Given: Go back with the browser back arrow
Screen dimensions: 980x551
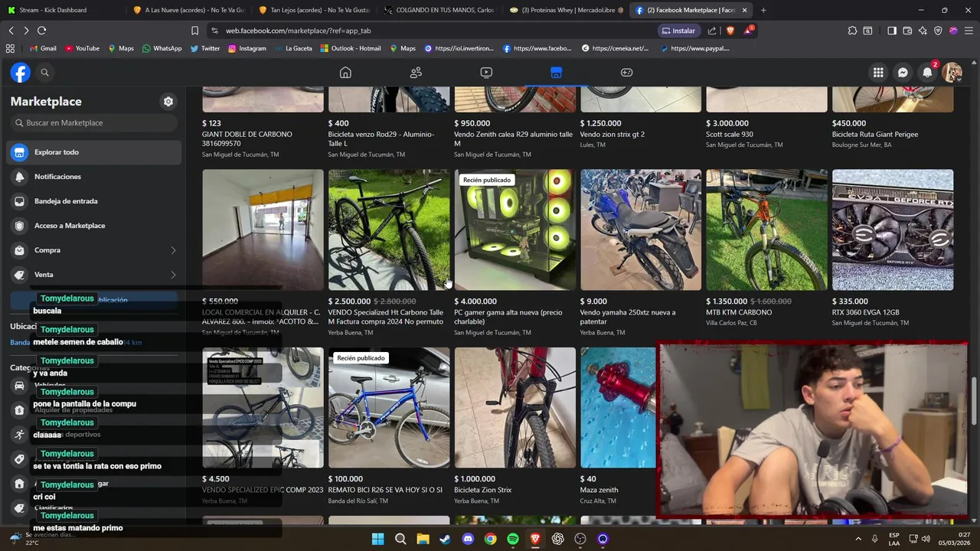Looking at the screenshot, I should [11, 31].
